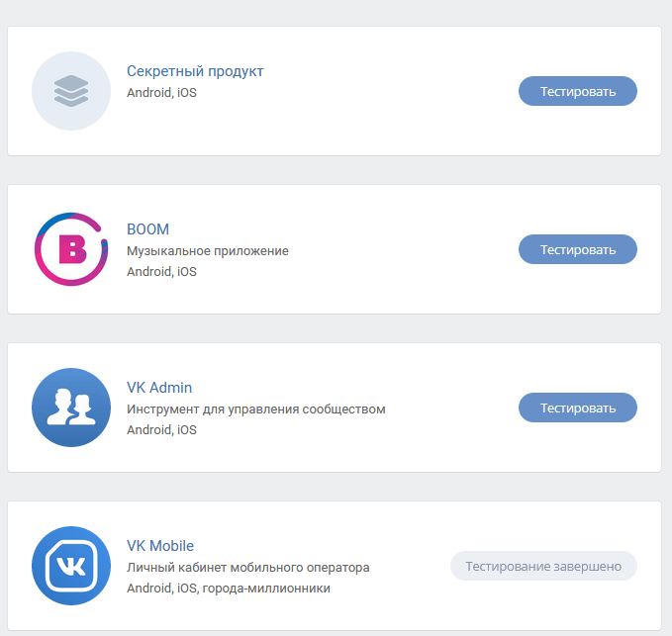
Task: Click the Тестирование завершено button
Action: coord(543,566)
